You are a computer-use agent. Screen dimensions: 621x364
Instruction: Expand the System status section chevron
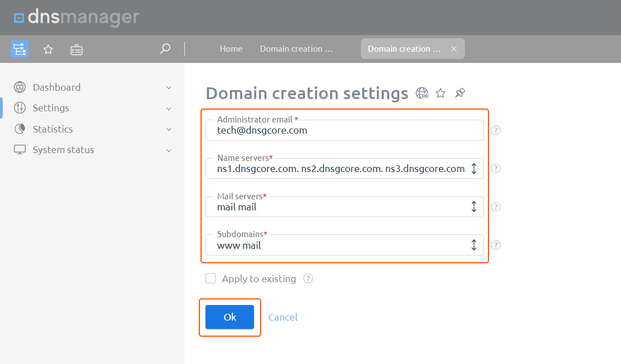169,150
